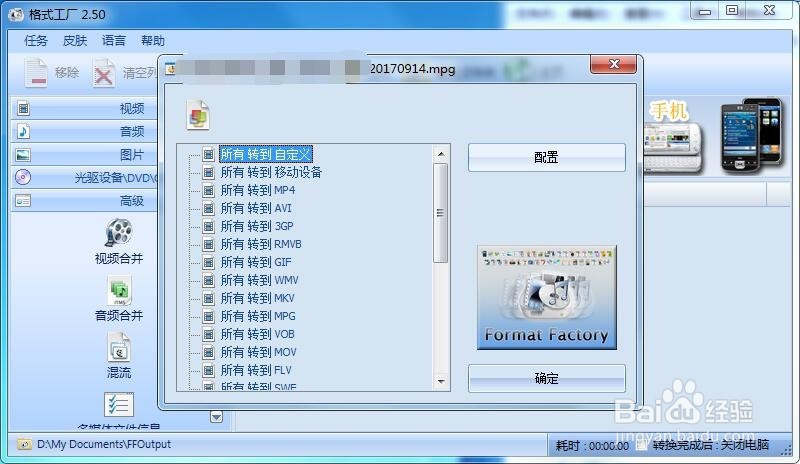Open the 视频合并 video joiner tool
Screen dimensions: 800x464
click(119, 241)
